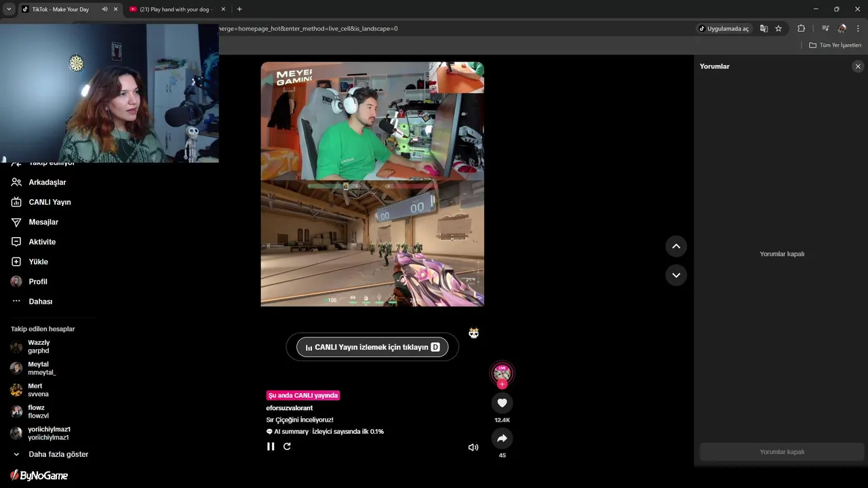Open the eforsuzvalorant username link

point(290,408)
